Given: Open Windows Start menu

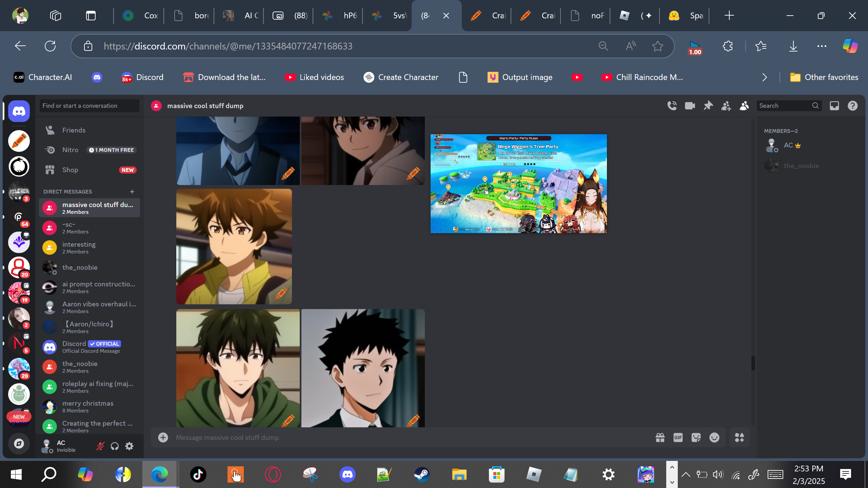Looking at the screenshot, I should (16, 474).
